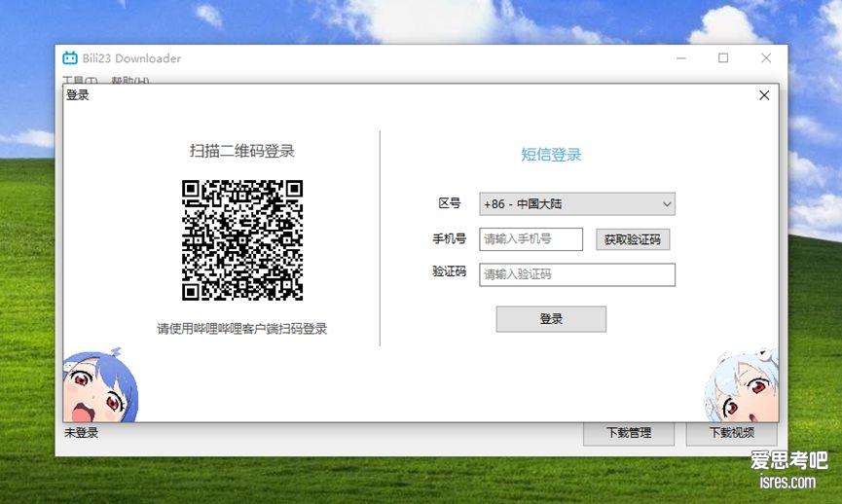Click the Bili23 Downloader app icon
The width and height of the screenshot is (842, 504).
(70, 58)
